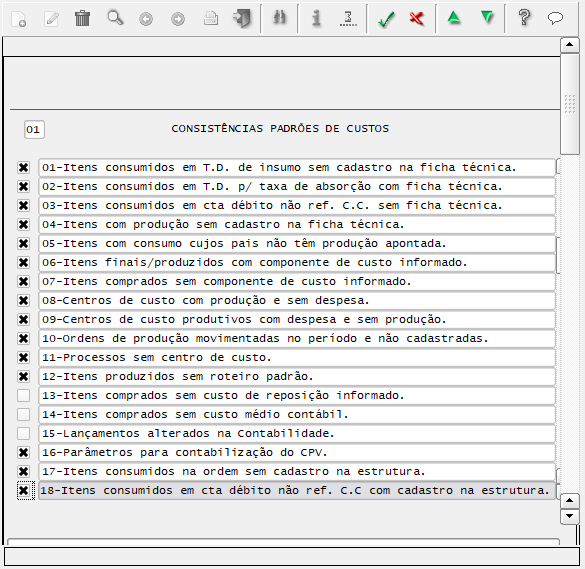
Task: Open the search magnifier tool
Action: point(115,18)
